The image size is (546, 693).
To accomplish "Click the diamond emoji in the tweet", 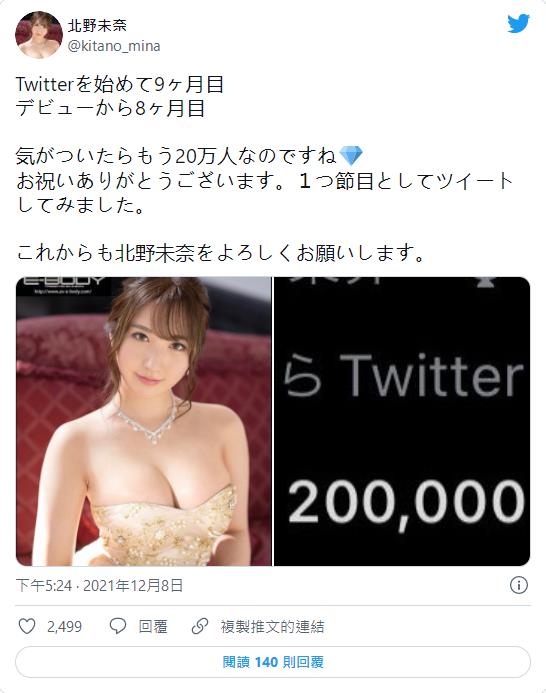I will point(351,156).
